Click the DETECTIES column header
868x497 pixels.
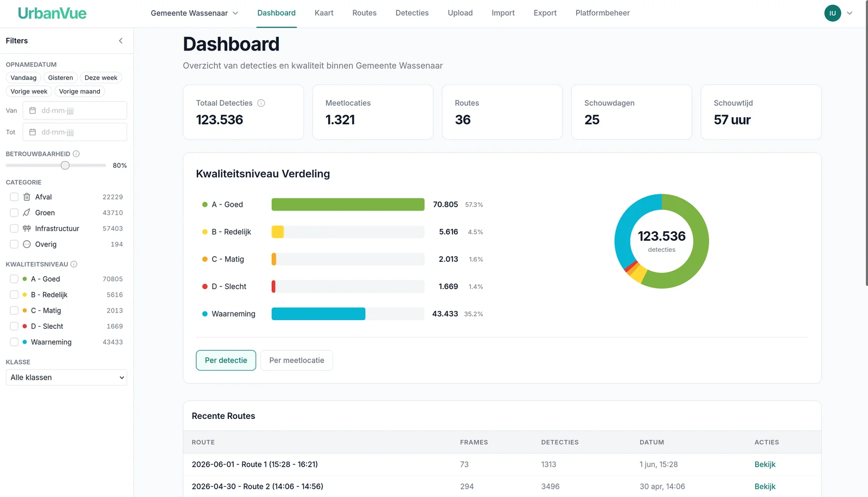560,442
